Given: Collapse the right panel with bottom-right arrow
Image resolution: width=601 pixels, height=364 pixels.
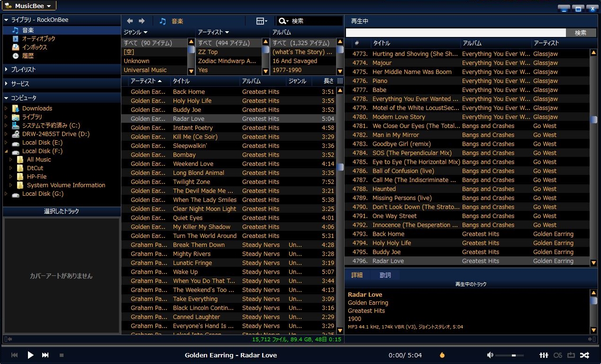Looking at the screenshot, I should 592,339.
